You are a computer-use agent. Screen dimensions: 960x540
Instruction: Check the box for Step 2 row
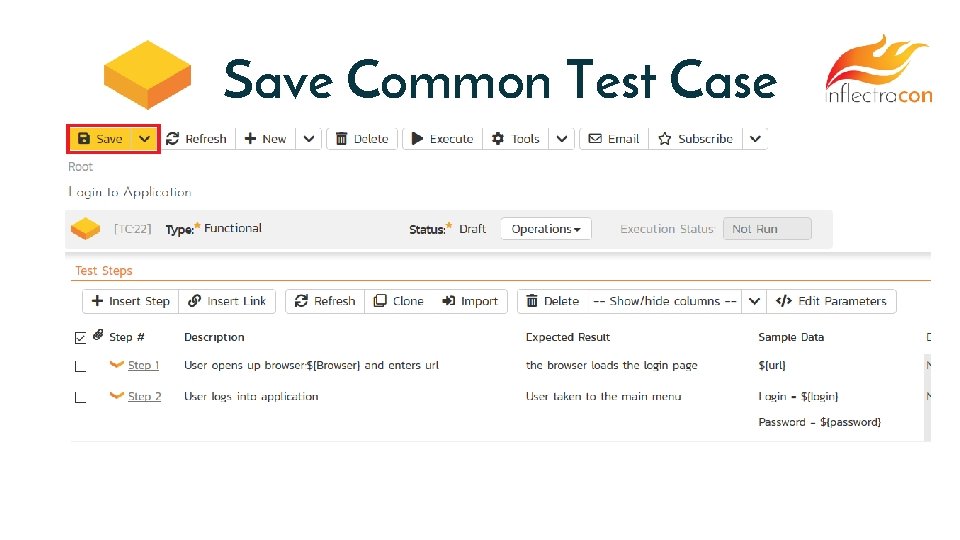pyautogui.click(x=80, y=398)
